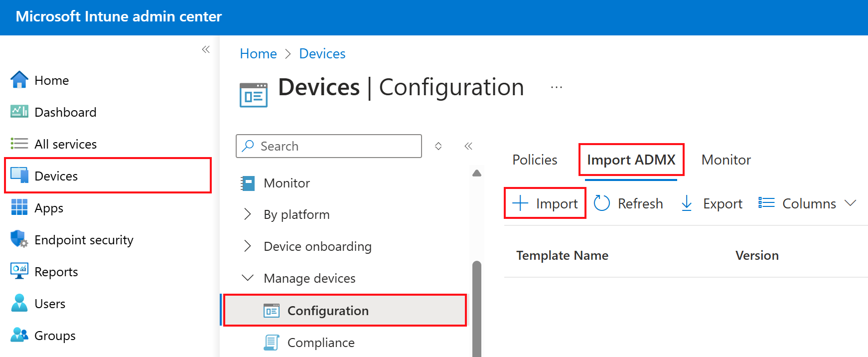Expand the Device onboarding section
The image size is (868, 357).
pos(248,246)
